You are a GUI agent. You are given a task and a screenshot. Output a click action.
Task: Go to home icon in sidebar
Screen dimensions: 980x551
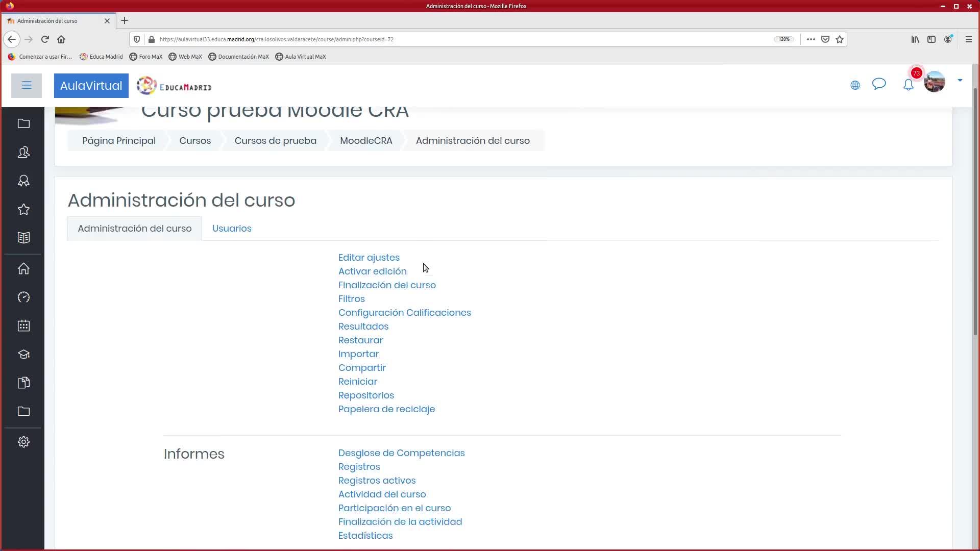click(x=23, y=269)
